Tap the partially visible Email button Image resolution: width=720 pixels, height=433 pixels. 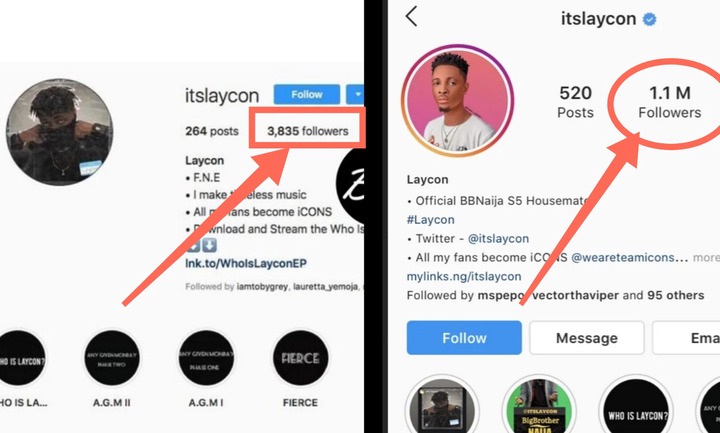click(686, 338)
